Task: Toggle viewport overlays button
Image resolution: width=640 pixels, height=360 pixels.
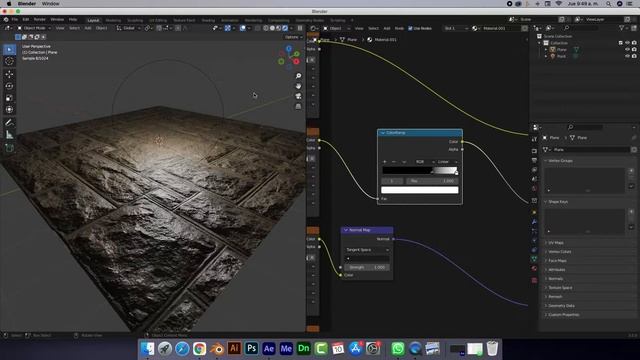Action: (x=244, y=28)
